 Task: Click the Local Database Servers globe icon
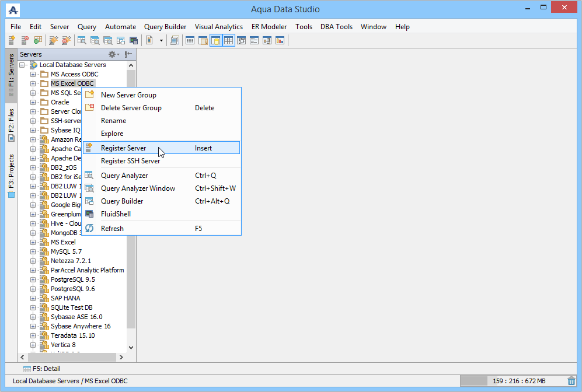click(x=34, y=65)
